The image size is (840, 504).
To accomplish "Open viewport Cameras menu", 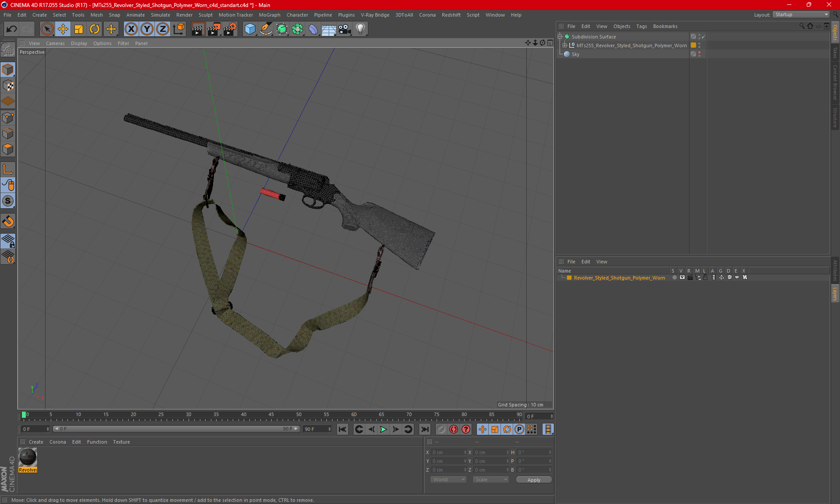I will pos(55,43).
